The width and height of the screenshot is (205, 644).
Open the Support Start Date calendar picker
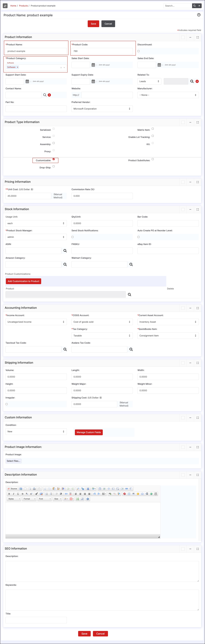pos(27,81)
